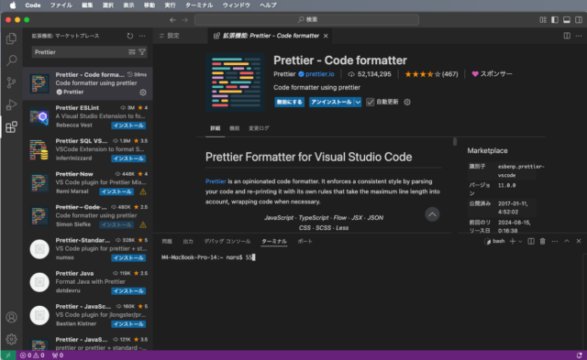
Task: Install Prettier Java extension
Action: pyautogui.click(x=128, y=291)
